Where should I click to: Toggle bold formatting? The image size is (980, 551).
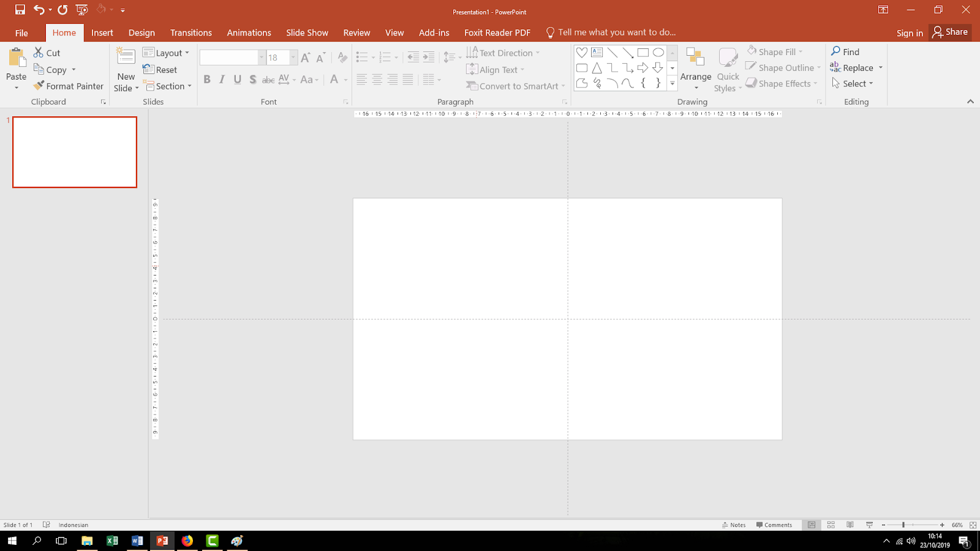(206, 80)
